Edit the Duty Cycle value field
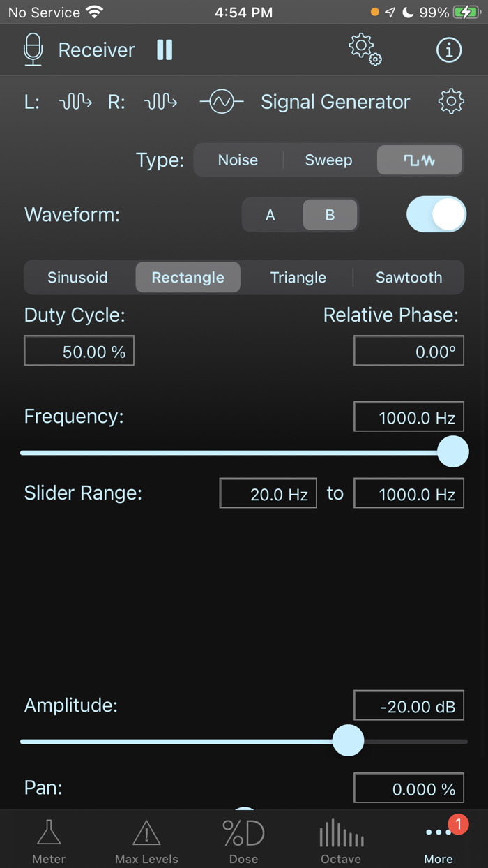Screen dimensions: 488x868 (x=79, y=350)
